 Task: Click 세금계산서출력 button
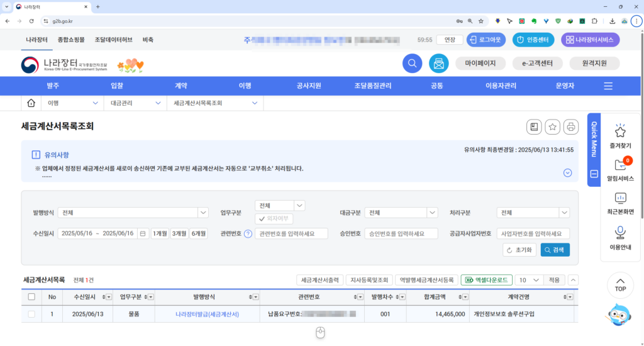[320, 280]
